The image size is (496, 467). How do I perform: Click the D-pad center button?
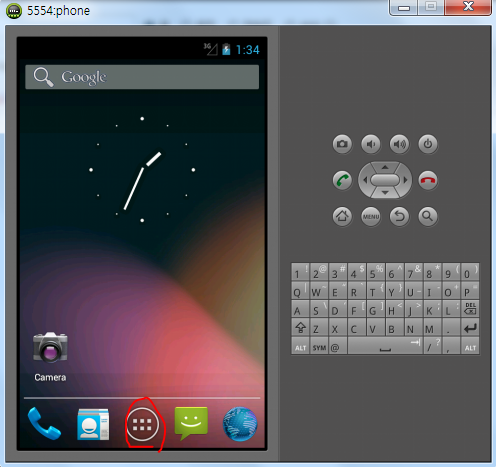[x=385, y=180]
